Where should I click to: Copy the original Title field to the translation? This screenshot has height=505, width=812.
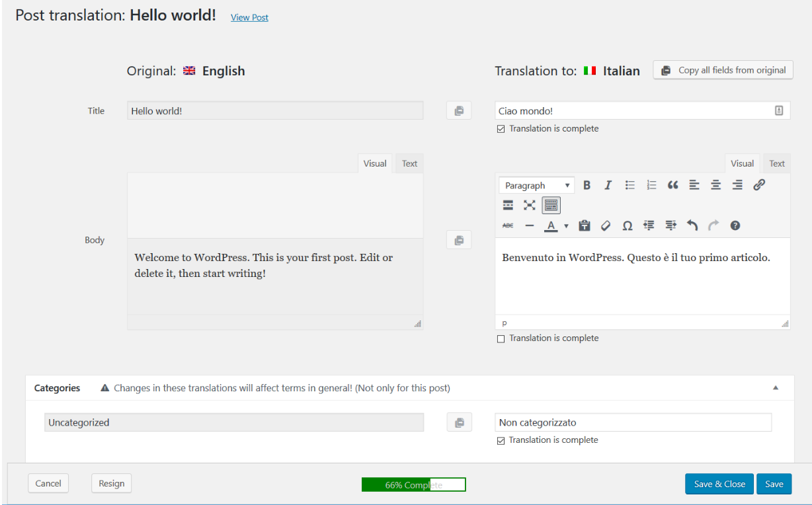pyautogui.click(x=459, y=110)
